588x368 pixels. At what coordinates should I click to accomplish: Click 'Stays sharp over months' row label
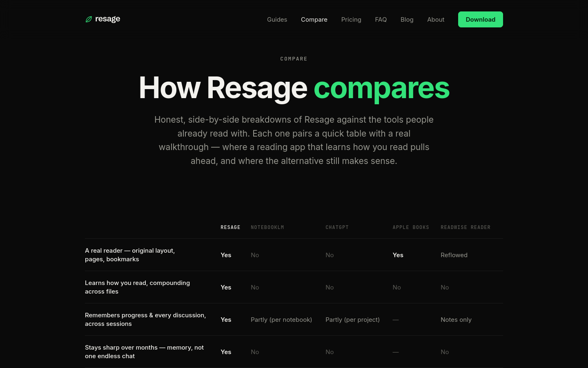144,352
